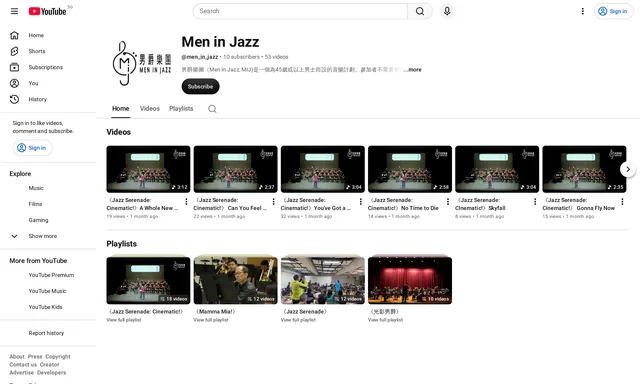The width and height of the screenshot is (640, 384).
Task: Click the About footer link
Action: pos(17,357)
